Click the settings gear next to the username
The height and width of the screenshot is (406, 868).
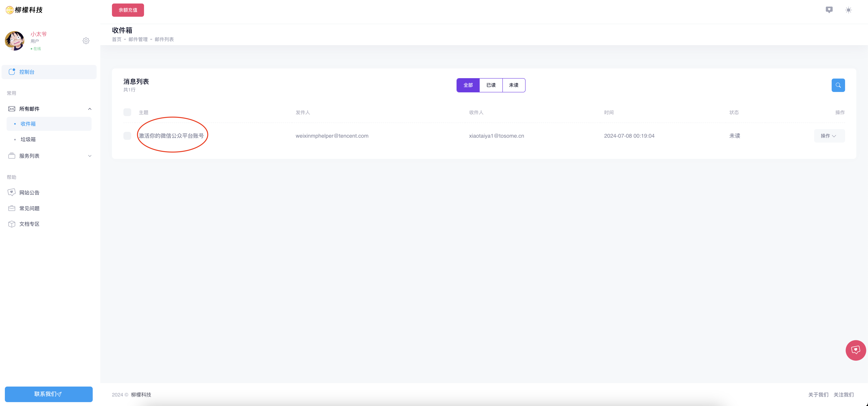pyautogui.click(x=86, y=41)
